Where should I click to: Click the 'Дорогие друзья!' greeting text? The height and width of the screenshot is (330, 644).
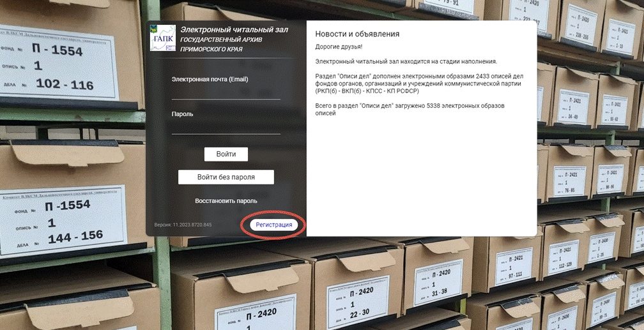pyautogui.click(x=339, y=47)
